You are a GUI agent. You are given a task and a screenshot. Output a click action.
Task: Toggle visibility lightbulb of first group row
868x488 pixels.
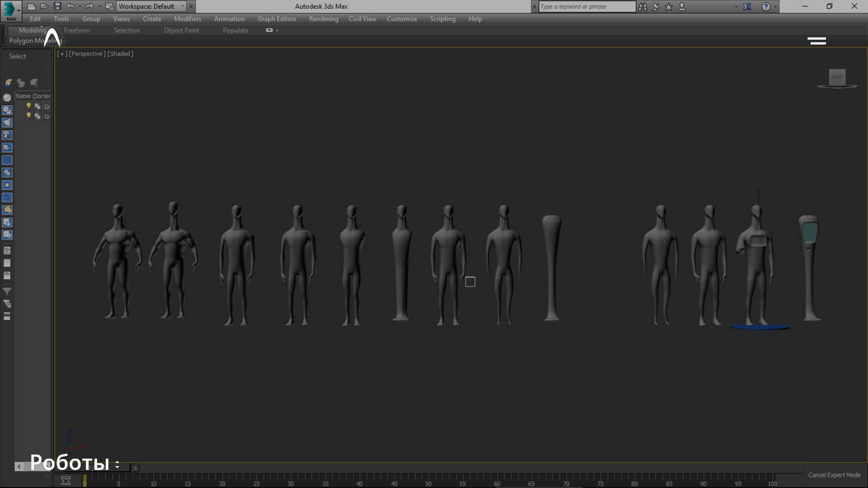pos(28,106)
